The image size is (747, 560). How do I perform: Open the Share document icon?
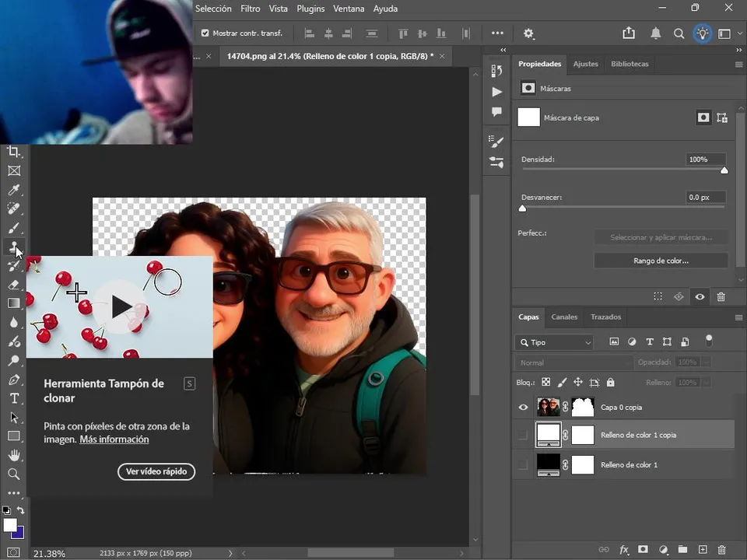coord(629,33)
